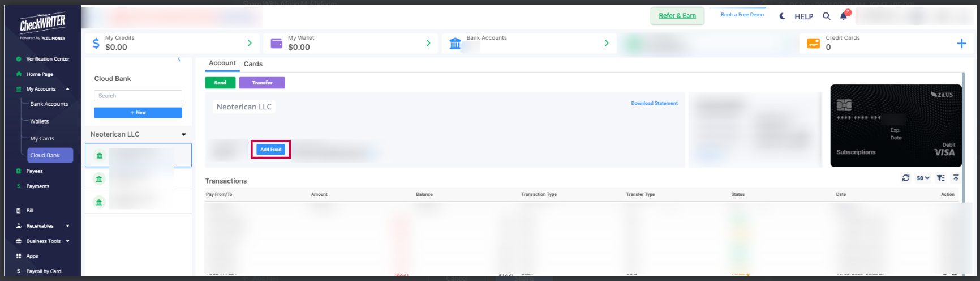Viewport: 980px width, 281px height.
Task: Open My Cards under My Accounts
Action: point(42,139)
